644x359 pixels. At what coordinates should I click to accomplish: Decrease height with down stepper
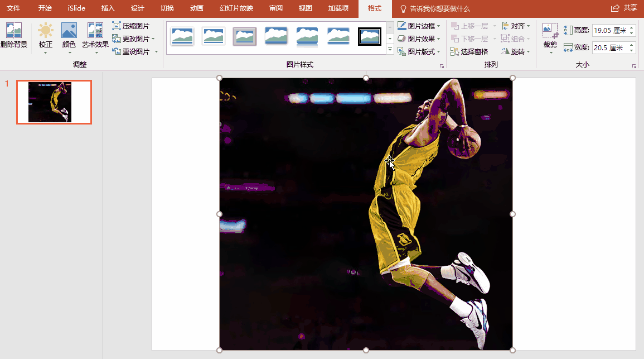632,33
